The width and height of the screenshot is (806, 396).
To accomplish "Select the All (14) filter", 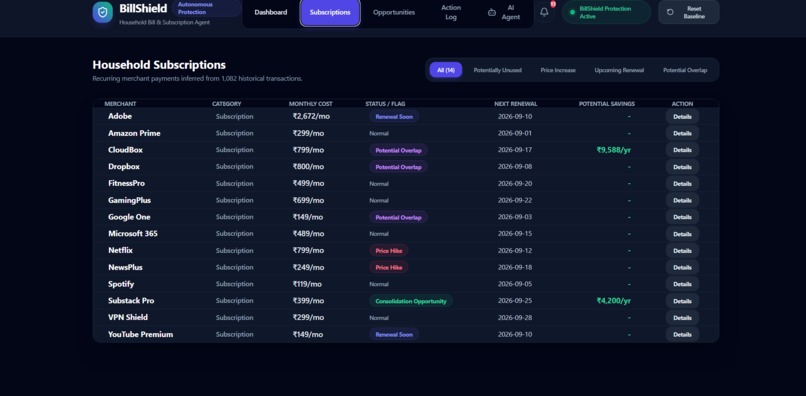I will tap(446, 70).
